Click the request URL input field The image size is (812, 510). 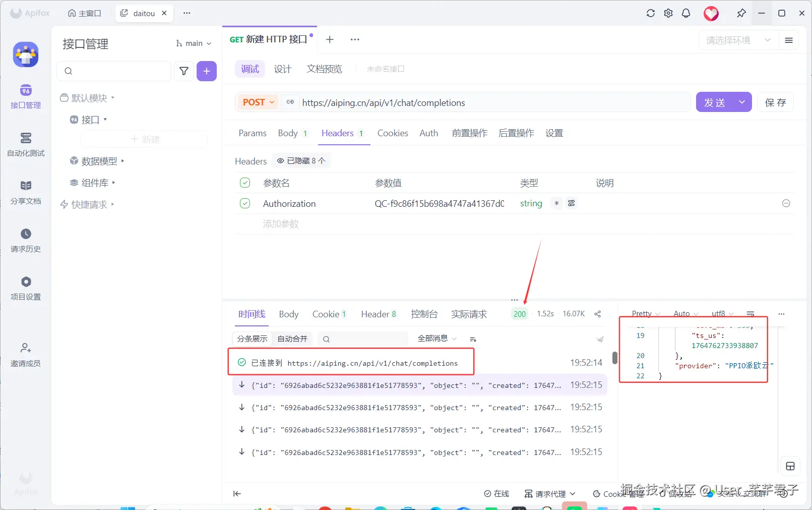495,102
